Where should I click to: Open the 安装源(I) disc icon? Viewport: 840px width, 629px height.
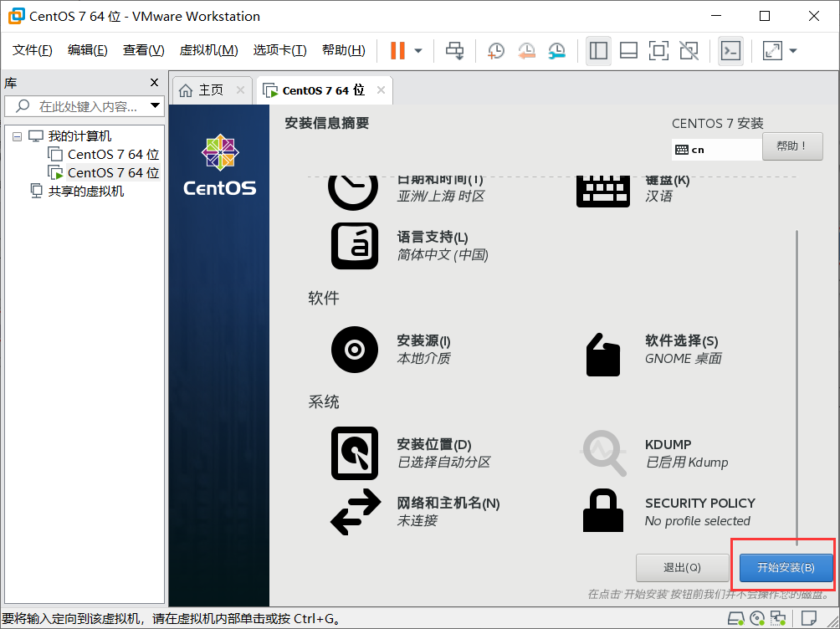coord(355,350)
